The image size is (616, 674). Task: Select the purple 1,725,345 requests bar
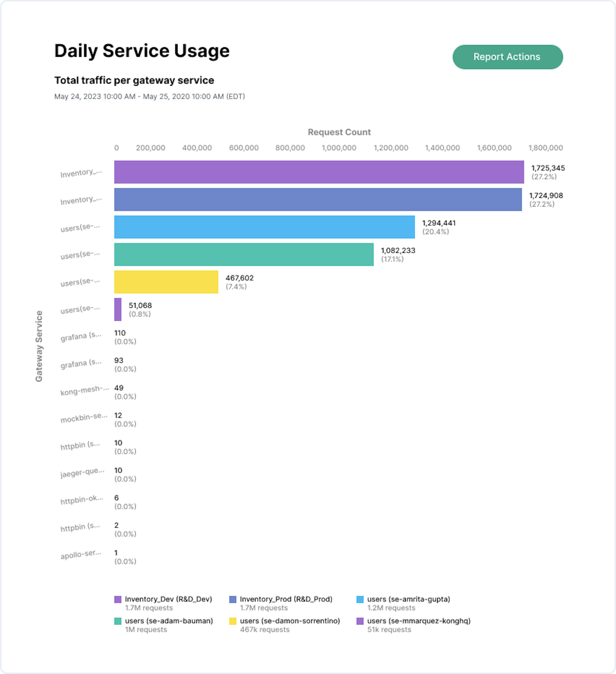(319, 172)
